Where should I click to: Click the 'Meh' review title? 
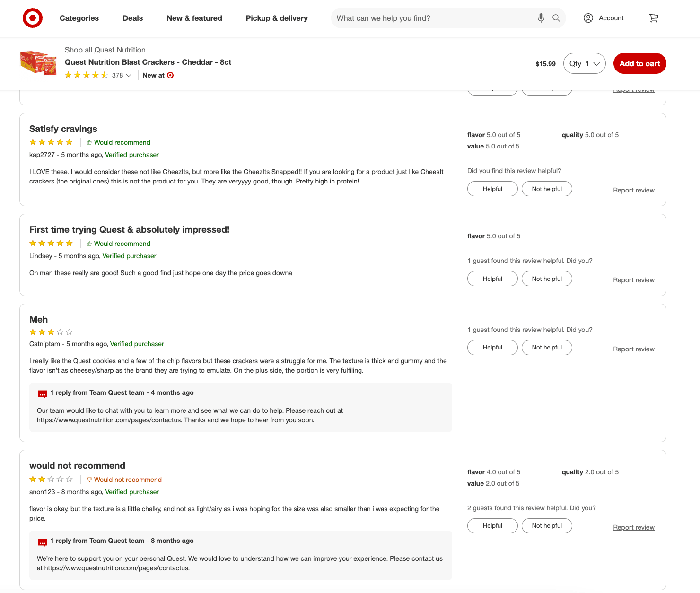(x=38, y=320)
